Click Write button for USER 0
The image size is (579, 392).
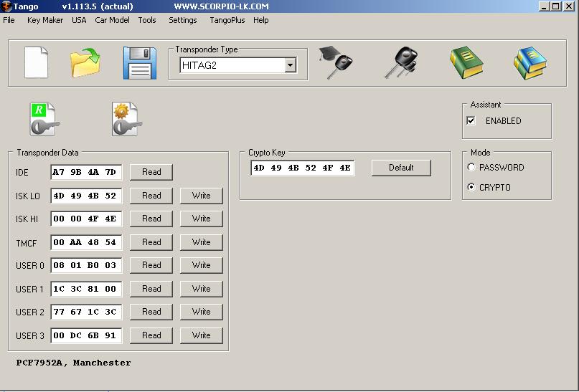coord(201,265)
